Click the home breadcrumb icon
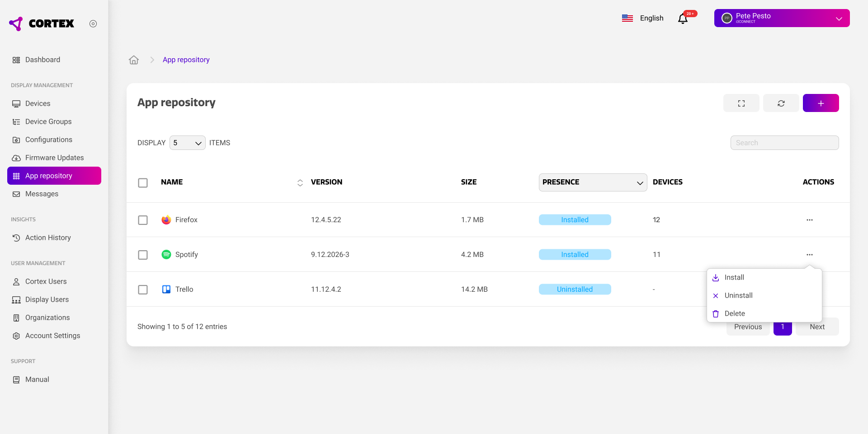The width and height of the screenshot is (868, 434). pos(134,60)
